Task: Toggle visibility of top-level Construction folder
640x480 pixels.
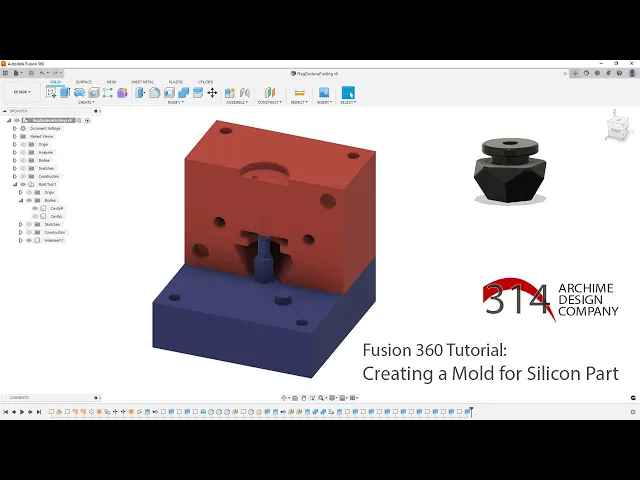Action: click(x=23, y=176)
